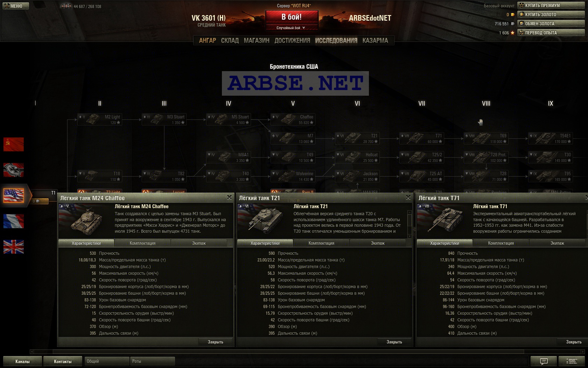The height and width of the screenshot is (368, 588).
Task: Open the T30 tank node
Action: click(x=550, y=157)
